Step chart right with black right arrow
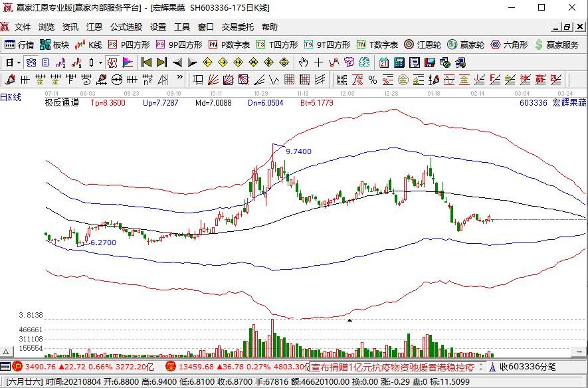 pos(193,62)
